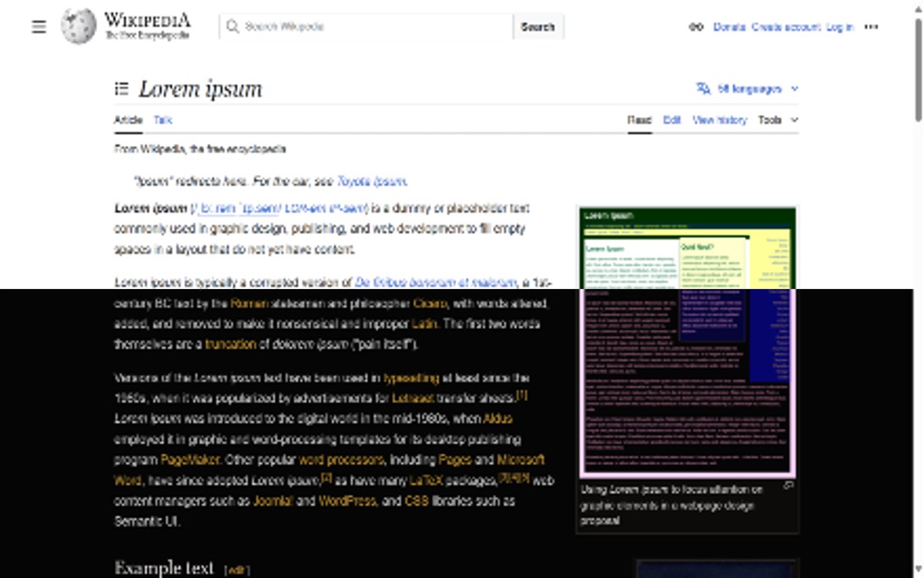Switch to the Article tab
The height and width of the screenshot is (578, 924).
[x=128, y=120]
